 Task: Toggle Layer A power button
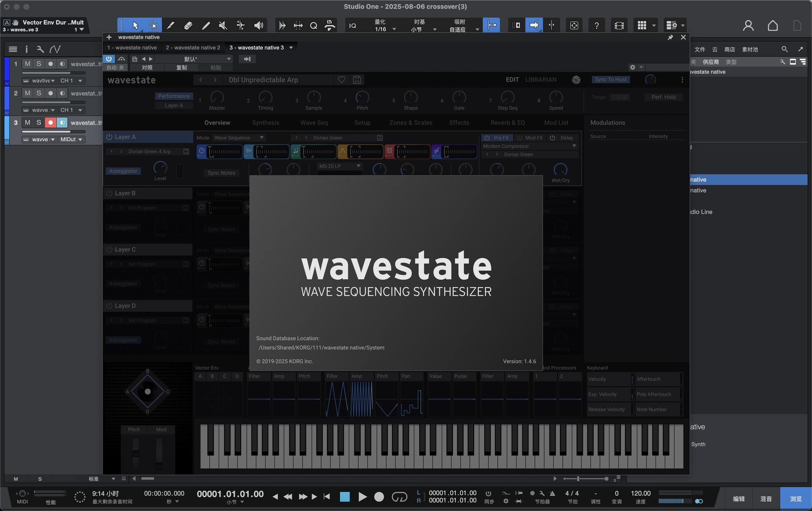coord(109,137)
